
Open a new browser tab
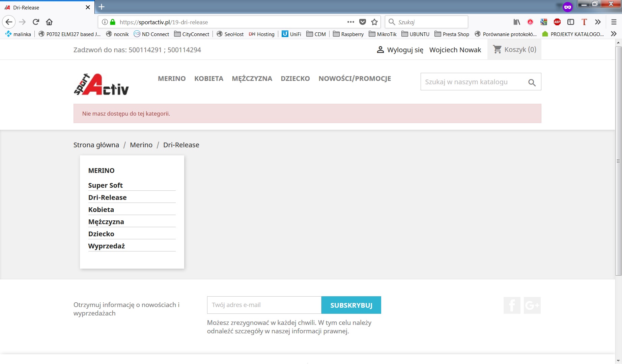pyautogui.click(x=102, y=7)
